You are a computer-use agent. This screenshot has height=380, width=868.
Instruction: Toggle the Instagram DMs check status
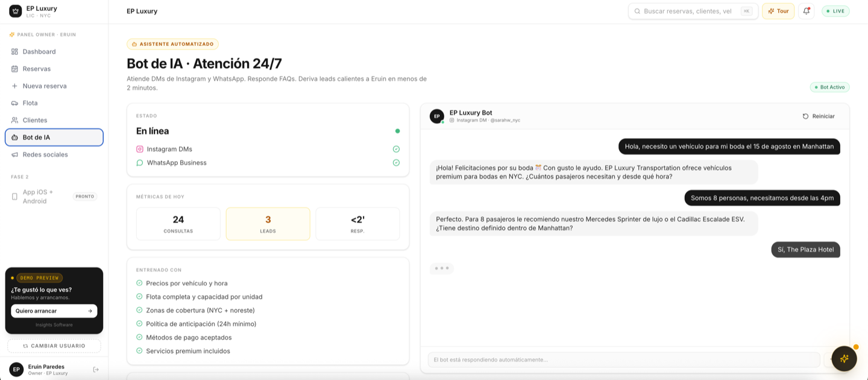396,149
